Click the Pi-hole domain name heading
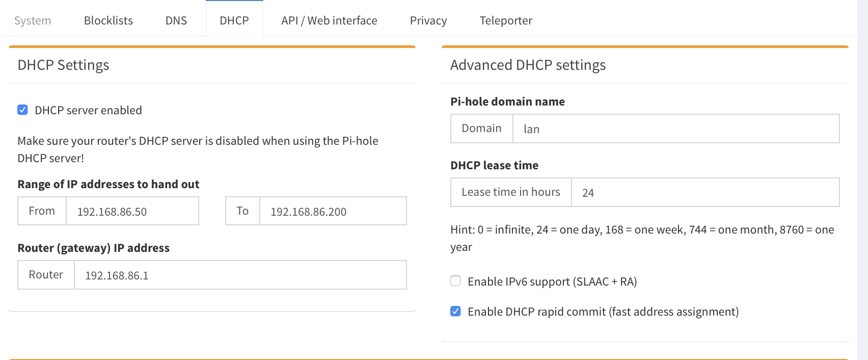Viewport: 868px width, 360px height. [507, 101]
